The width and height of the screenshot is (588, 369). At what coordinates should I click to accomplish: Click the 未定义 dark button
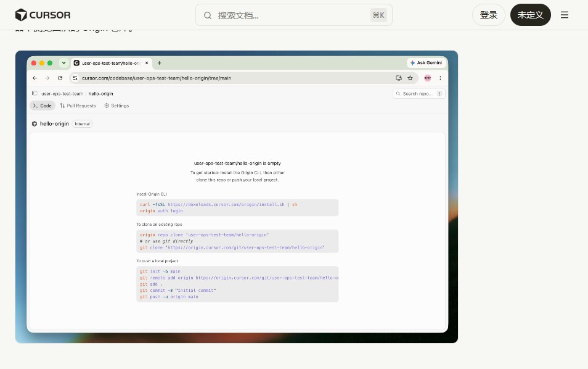tap(530, 15)
